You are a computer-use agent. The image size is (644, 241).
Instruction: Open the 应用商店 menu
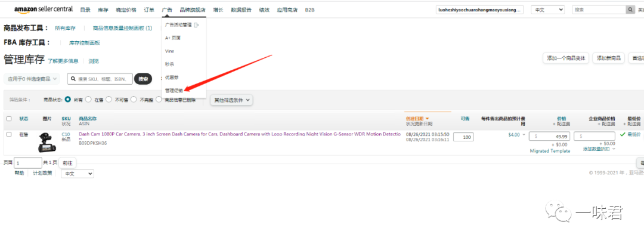287,10
